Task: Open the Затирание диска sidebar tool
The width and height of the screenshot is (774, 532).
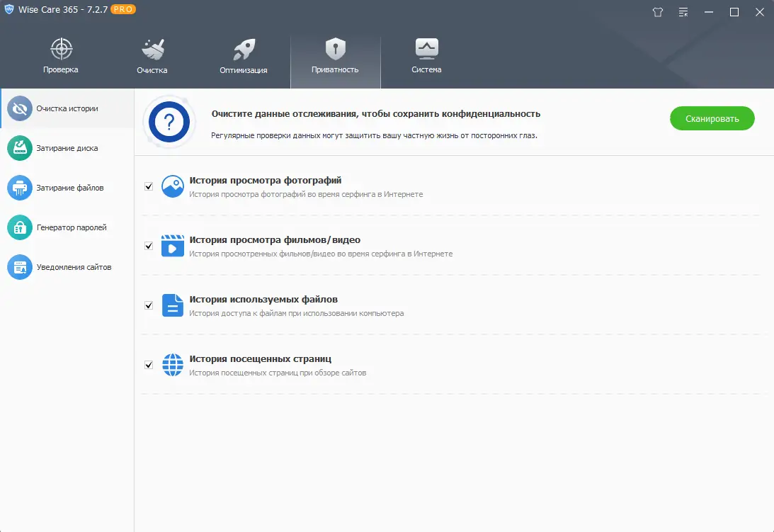Action: pos(67,147)
